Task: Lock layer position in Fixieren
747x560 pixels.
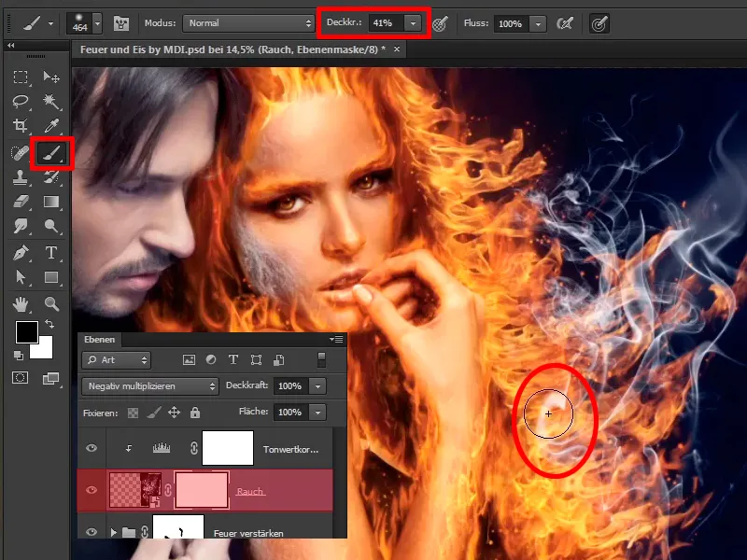Action: (x=174, y=413)
